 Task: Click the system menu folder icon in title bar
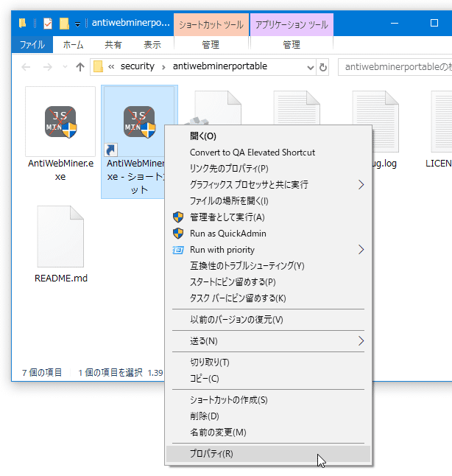(x=22, y=24)
